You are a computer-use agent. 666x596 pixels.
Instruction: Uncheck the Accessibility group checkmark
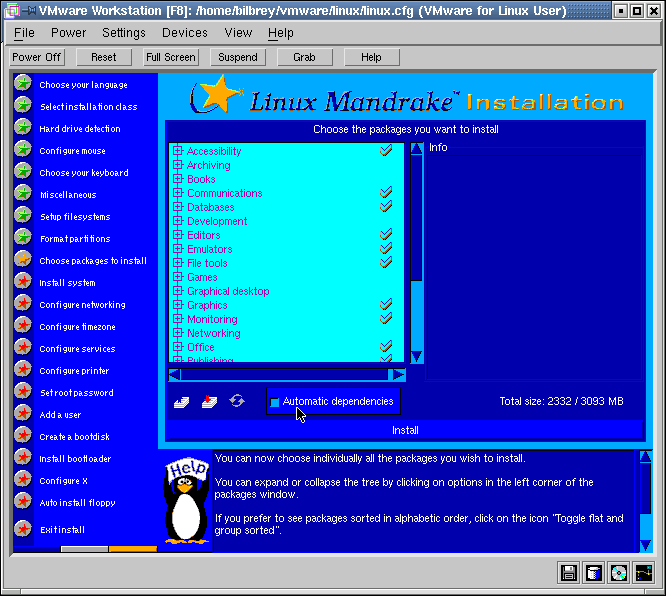(x=386, y=151)
